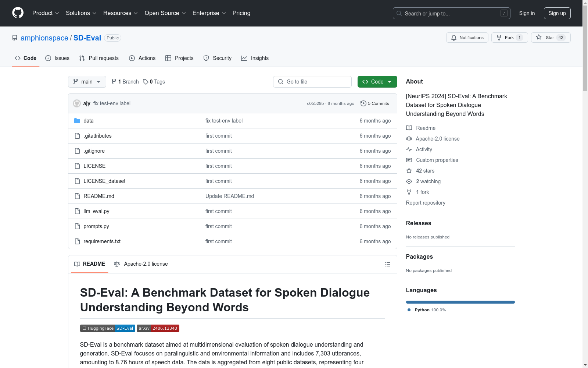Image resolution: width=588 pixels, height=368 pixels.
Task: Click the tag icon next to Tags
Action: pos(146,82)
